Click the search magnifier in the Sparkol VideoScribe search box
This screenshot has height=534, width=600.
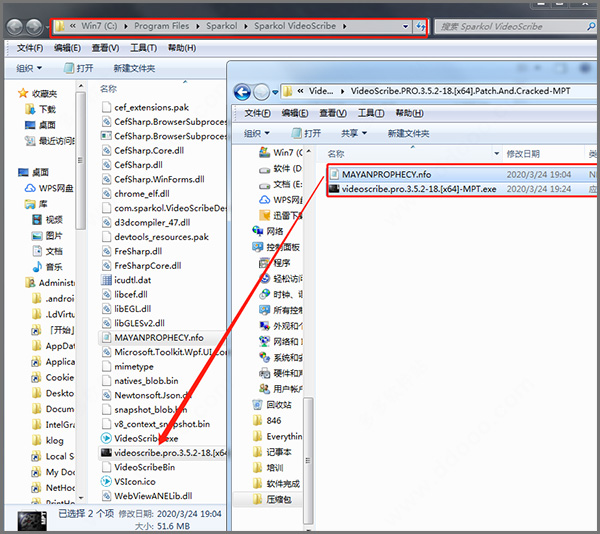(x=591, y=26)
